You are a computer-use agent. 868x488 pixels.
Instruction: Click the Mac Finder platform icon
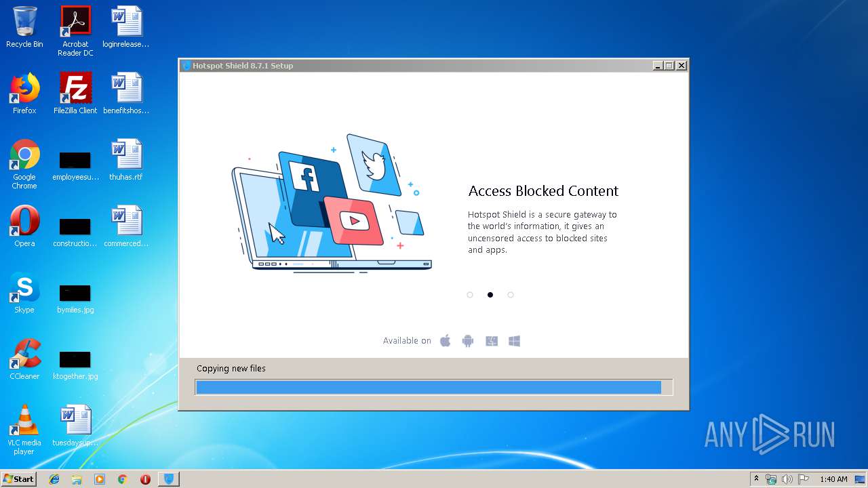tap(492, 341)
